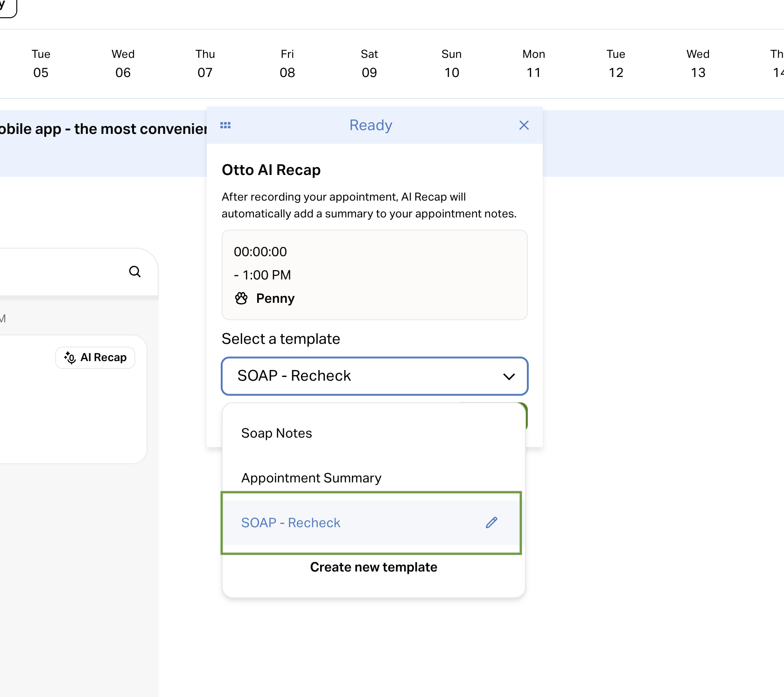Choose Sat 09 in the calendar
Viewport: 784px width, 697px height.
click(x=370, y=63)
